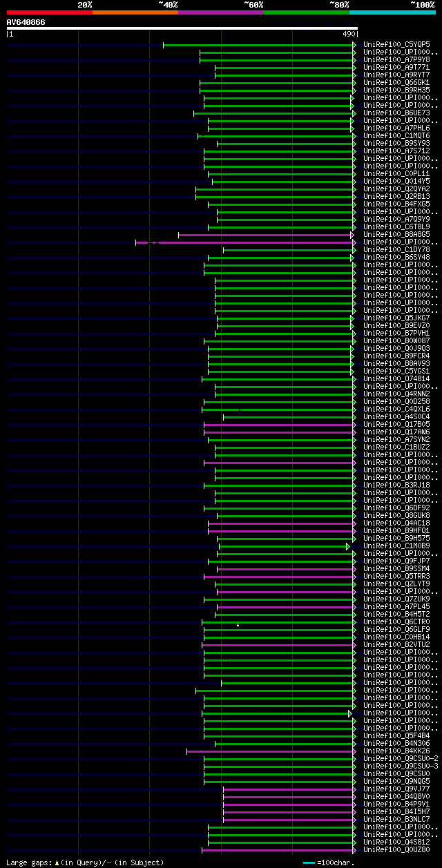Click the red 20% identity legend segment
442x868 pixels.
tap(50, 12)
